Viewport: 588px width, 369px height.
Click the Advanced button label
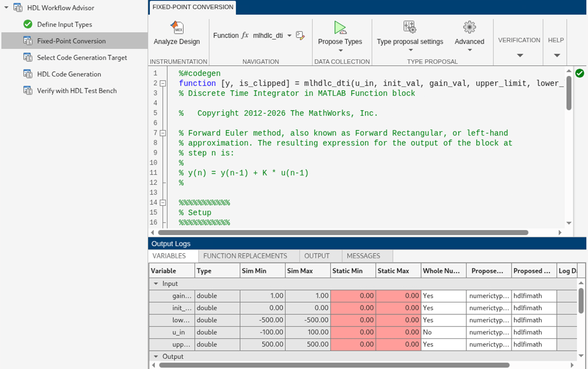click(x=469, y=42)
